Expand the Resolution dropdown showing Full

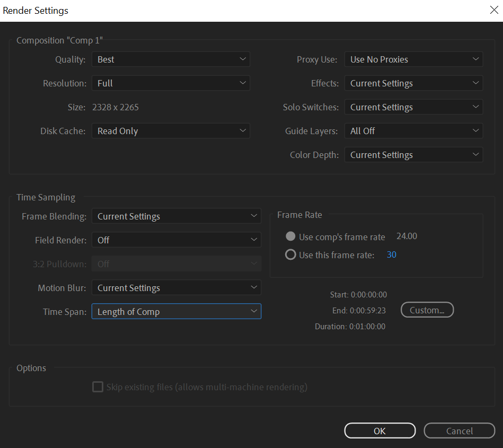point(170,83)
